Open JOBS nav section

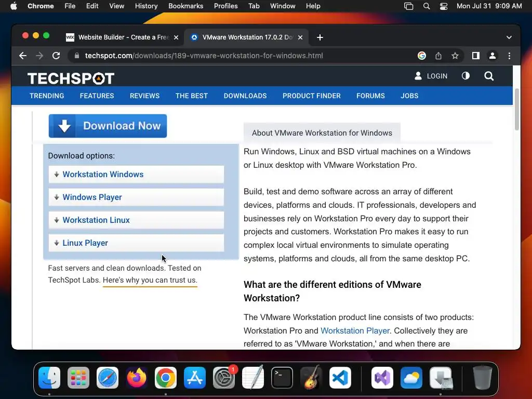coord(409,96)
